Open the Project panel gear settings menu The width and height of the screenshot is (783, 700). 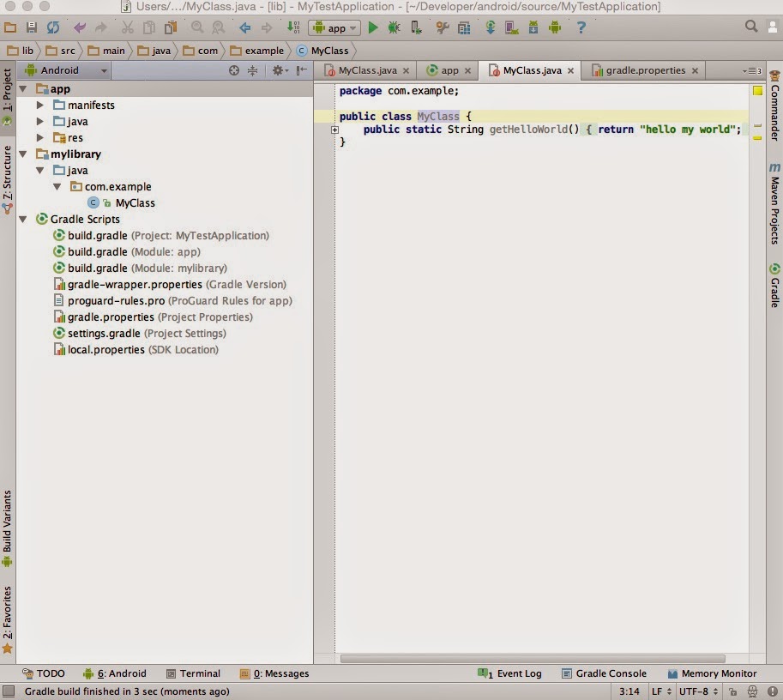tap(280, 70)
